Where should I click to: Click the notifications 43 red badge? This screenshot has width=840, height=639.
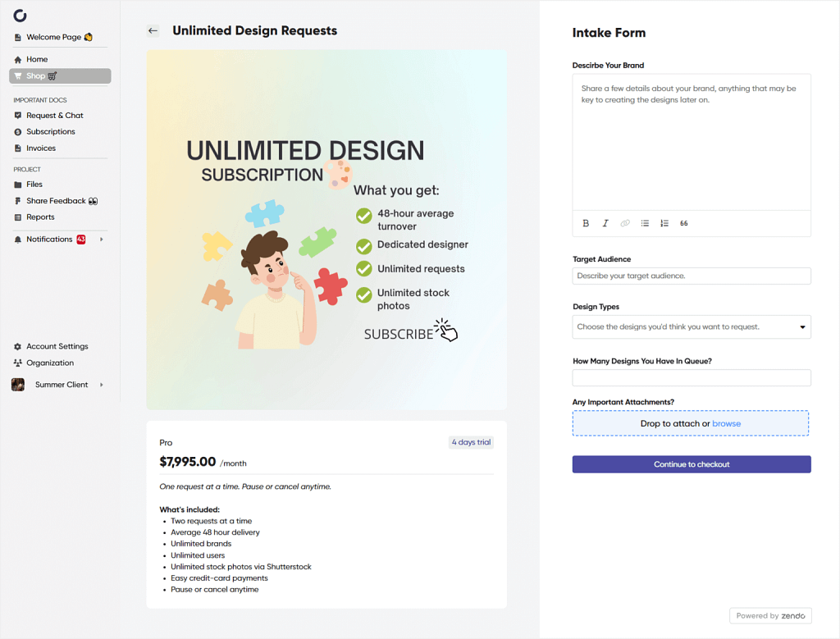click(81, 240)
